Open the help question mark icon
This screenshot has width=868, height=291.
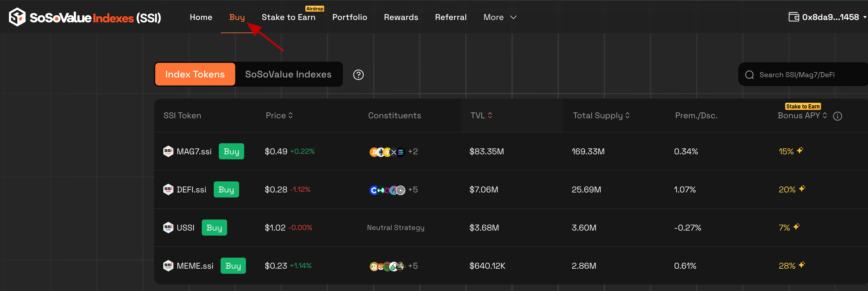pos(358,75)
